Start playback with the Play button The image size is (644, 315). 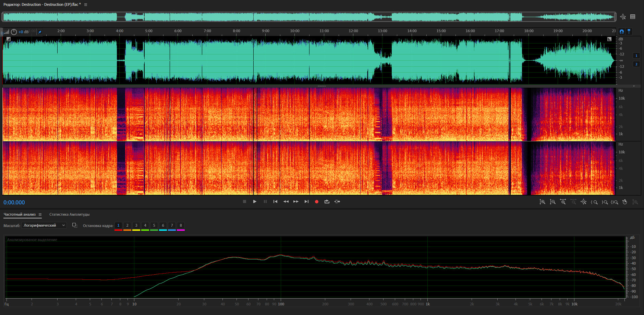click(x=255, y=202)
